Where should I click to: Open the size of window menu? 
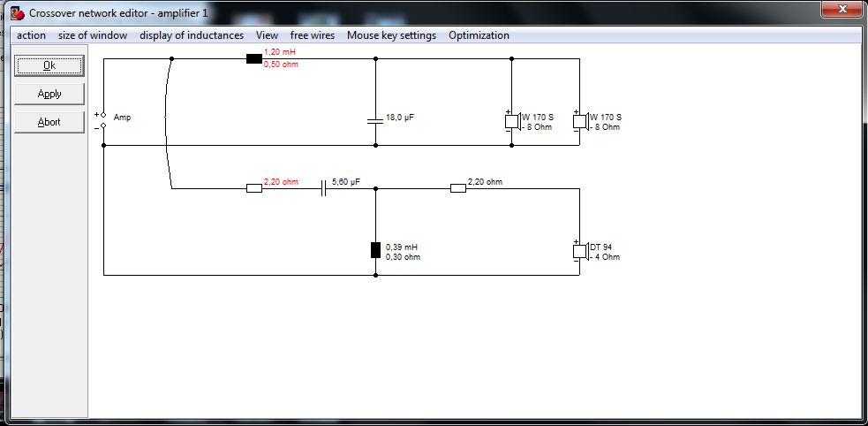click(93, 35)
